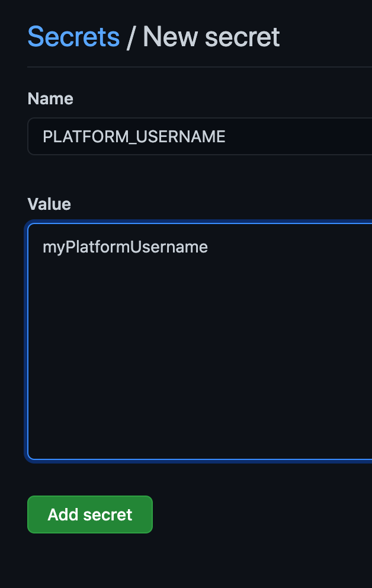
Task: Click the New secret page heading
Action: [x=211, y=37]
